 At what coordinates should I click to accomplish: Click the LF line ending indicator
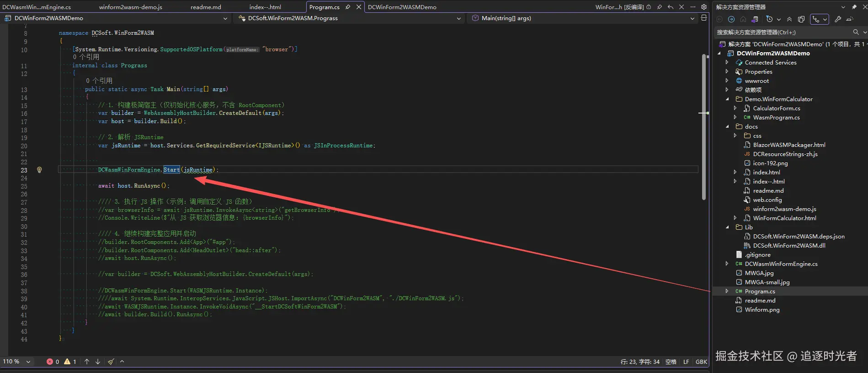(x=686, y=362)
